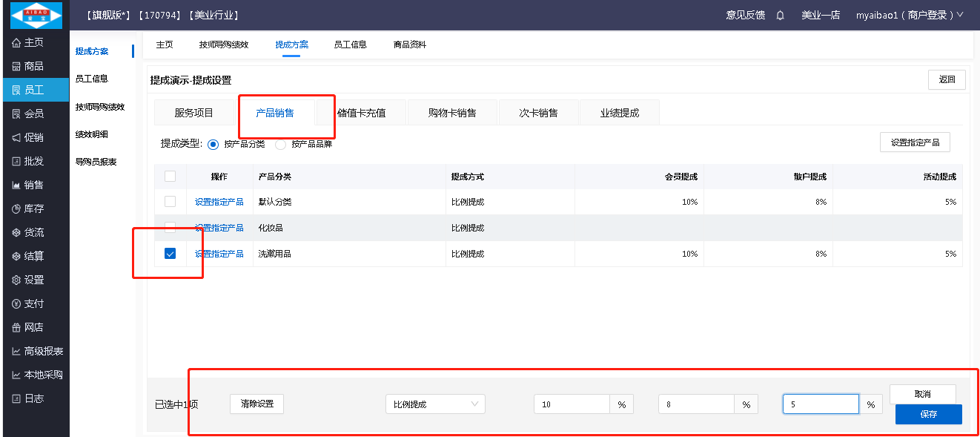Switch to the 业绩提成 tab
Viewport: 980px width, 437px height.
[x=620, y=113]
